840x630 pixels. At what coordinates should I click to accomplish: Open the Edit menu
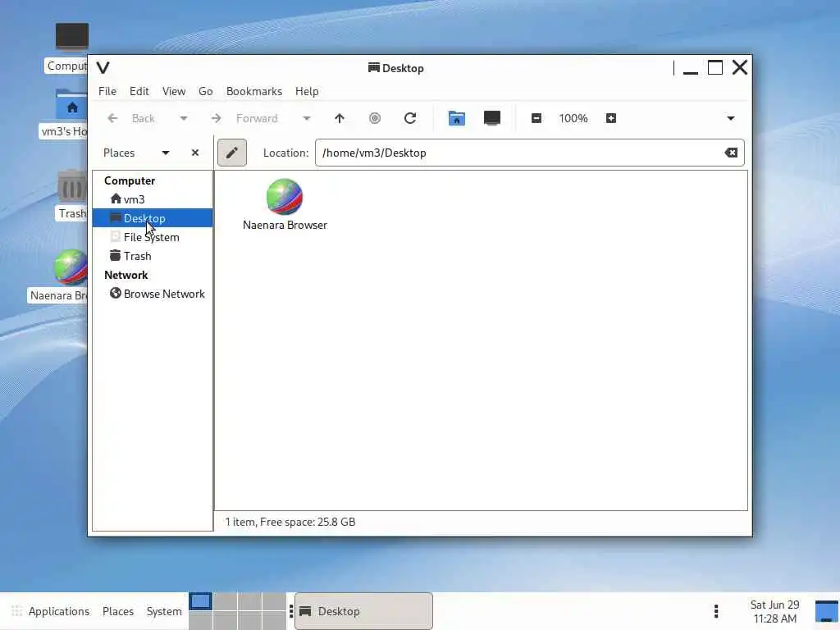point(139,91)
